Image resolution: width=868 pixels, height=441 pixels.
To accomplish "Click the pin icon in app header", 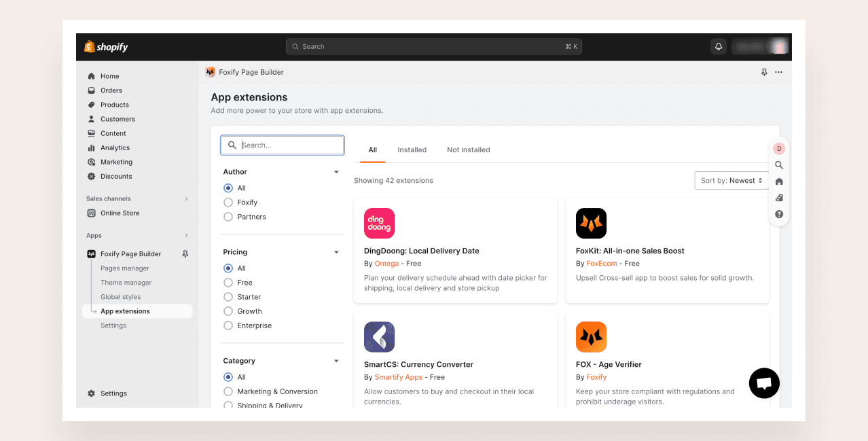I will [x=764, y=72].
